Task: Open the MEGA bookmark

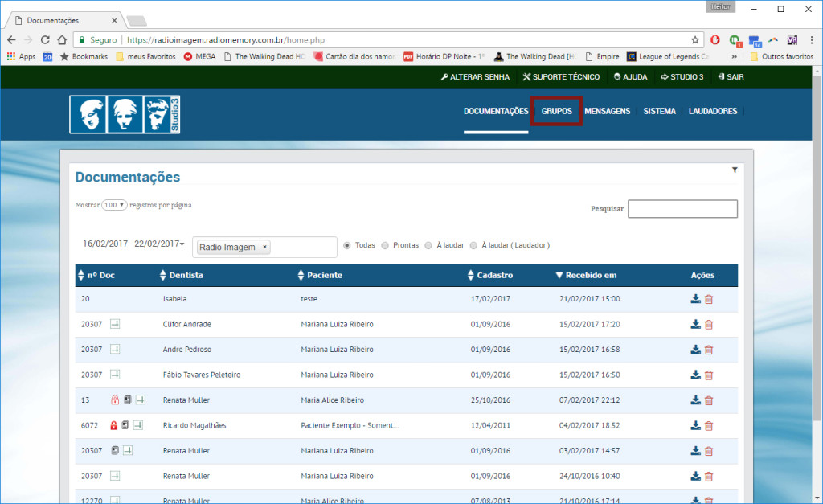Action: click(x=199, y=57)
